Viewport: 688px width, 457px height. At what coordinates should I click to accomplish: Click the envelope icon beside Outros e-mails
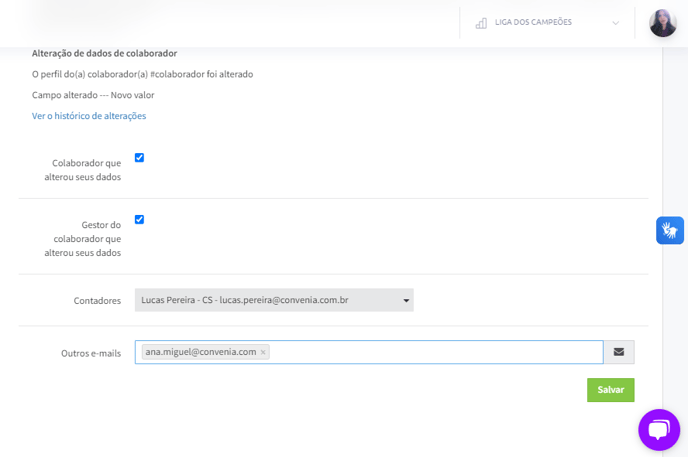(x=619, y=352)
